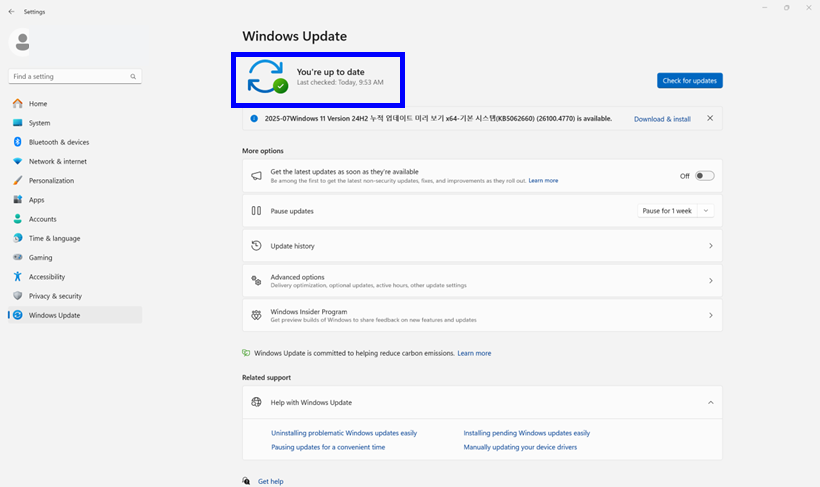The width and height of the screenshot is (820, 487).
Task: Select Time & language in sidebar
Action: 54,238
